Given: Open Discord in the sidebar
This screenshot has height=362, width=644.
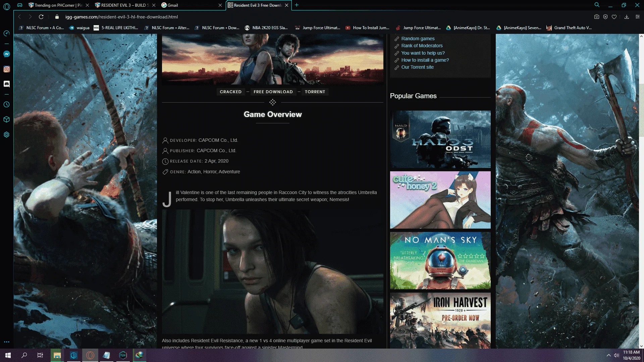Looking at the screenshot, I should point(7,84).
